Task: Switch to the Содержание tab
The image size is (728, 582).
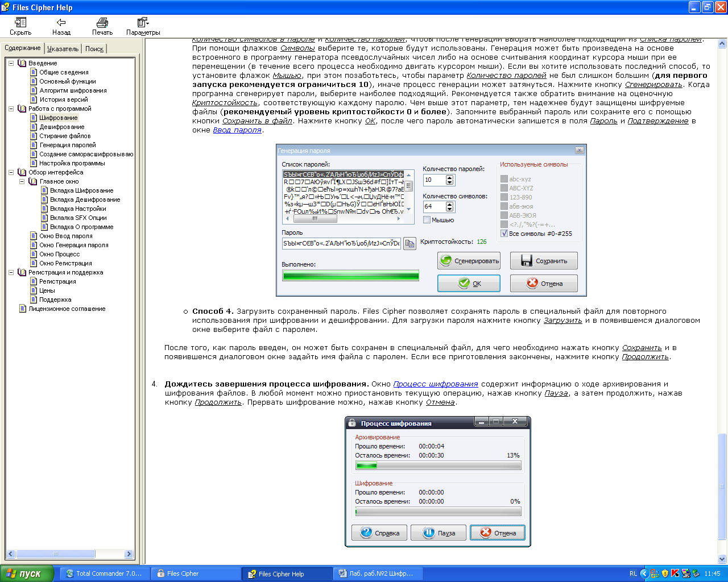Action: [23, 48]
